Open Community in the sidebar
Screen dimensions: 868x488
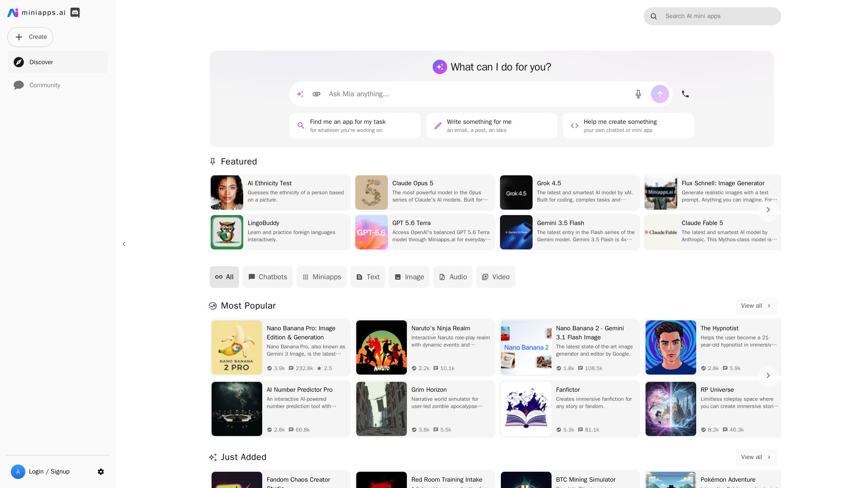click(x=57, y=85)
